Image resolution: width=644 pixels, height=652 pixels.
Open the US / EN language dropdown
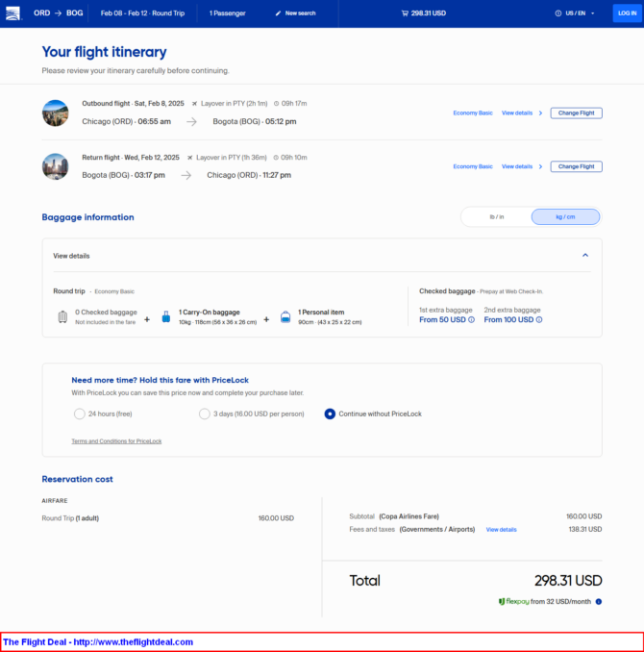click(x=575, y=13)
